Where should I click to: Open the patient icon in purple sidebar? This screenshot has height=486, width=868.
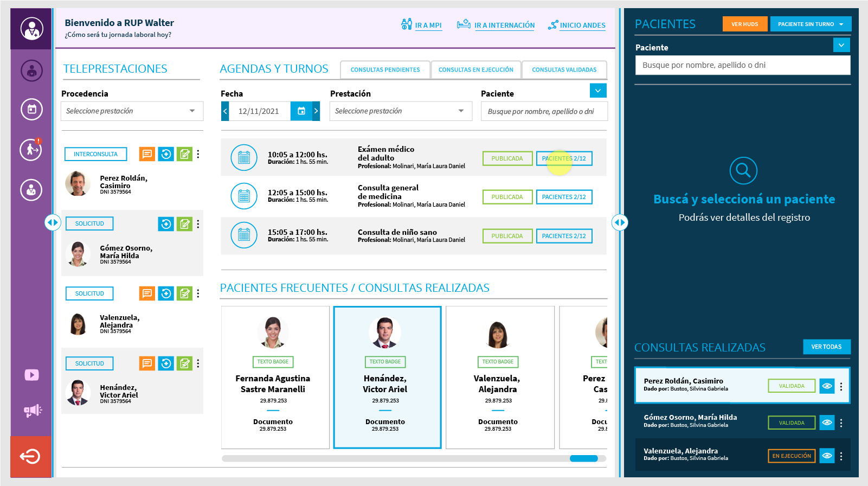[x=31, y=71]
